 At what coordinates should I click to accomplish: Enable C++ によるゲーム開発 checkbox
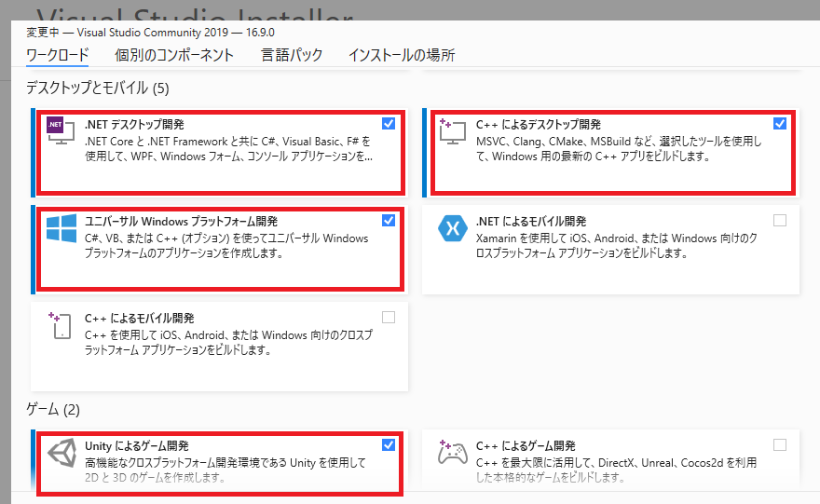[780, 444]
